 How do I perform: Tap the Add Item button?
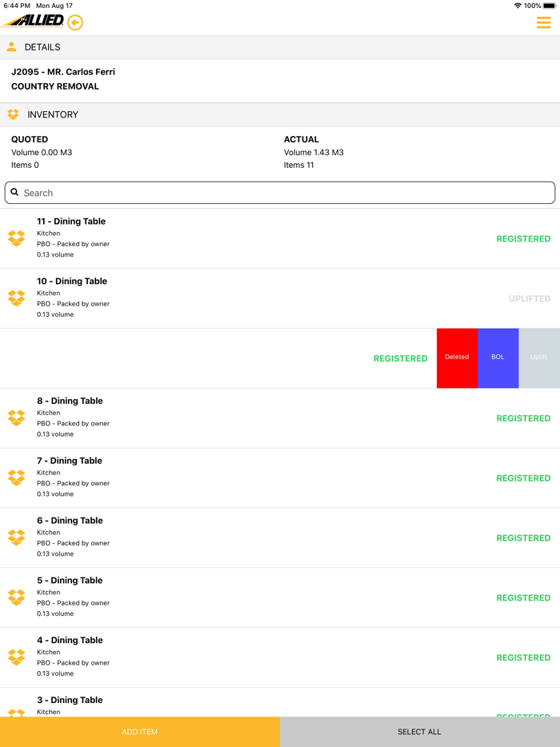pyautogui.click(x=140, y=732)
